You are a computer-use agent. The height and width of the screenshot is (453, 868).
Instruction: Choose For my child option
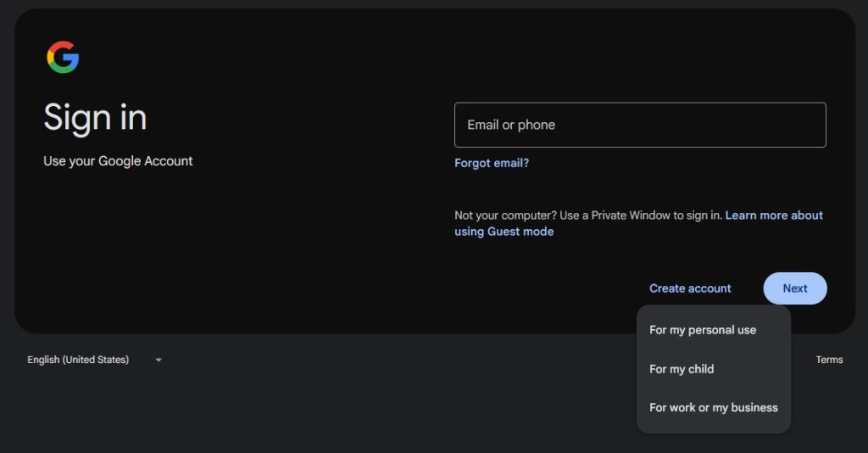coord(714,369)
